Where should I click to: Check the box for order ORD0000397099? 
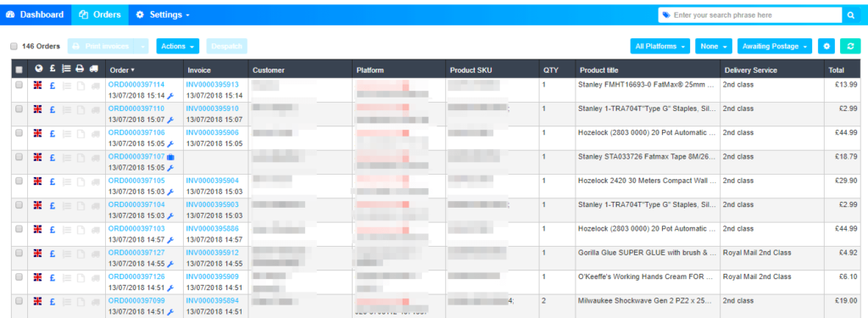click(x=19, y=301)
